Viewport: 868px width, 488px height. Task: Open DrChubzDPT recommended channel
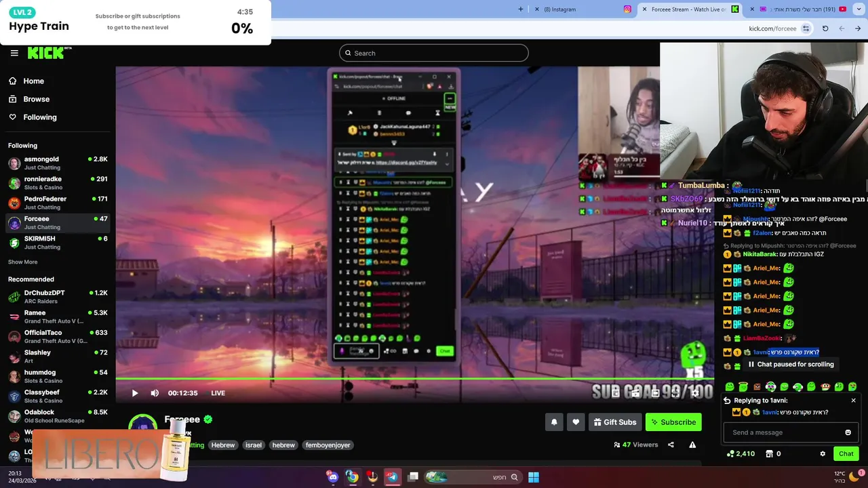point(58,297)
